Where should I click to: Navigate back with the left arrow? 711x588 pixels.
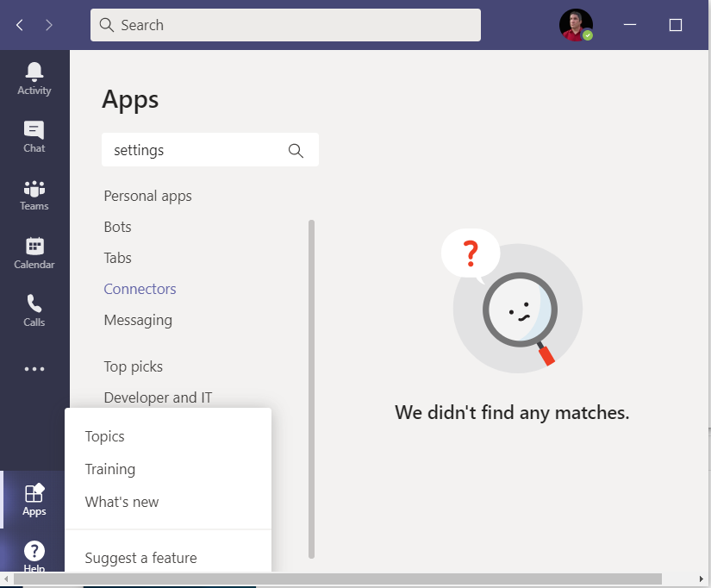pos(20,25)
